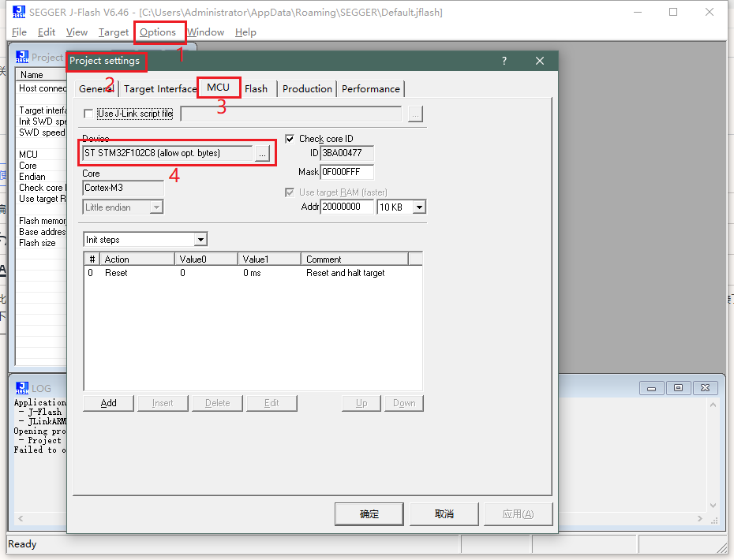Close the Project settings dialog
This screenshot has height=560, width=734.
tap(540, 61)
